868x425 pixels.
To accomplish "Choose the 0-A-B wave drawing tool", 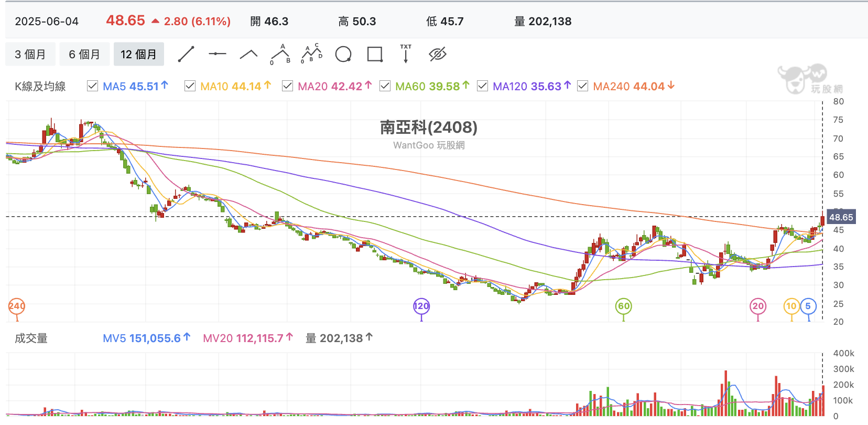I will (280, 54).
